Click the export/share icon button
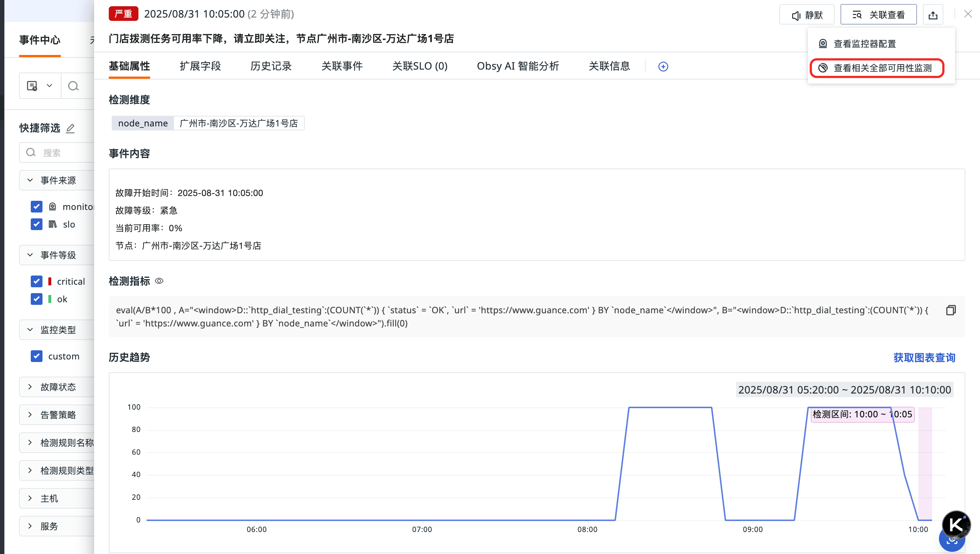980x554 pixels. [x=932, y=15]
